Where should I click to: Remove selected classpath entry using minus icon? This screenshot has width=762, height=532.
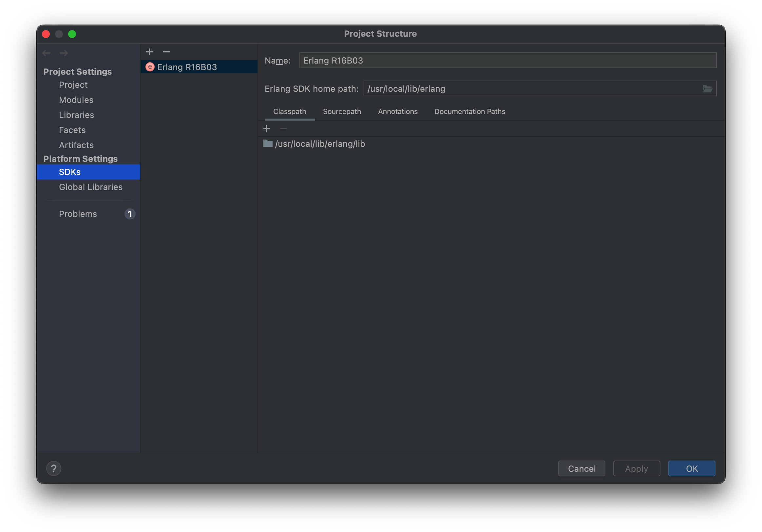283,128
